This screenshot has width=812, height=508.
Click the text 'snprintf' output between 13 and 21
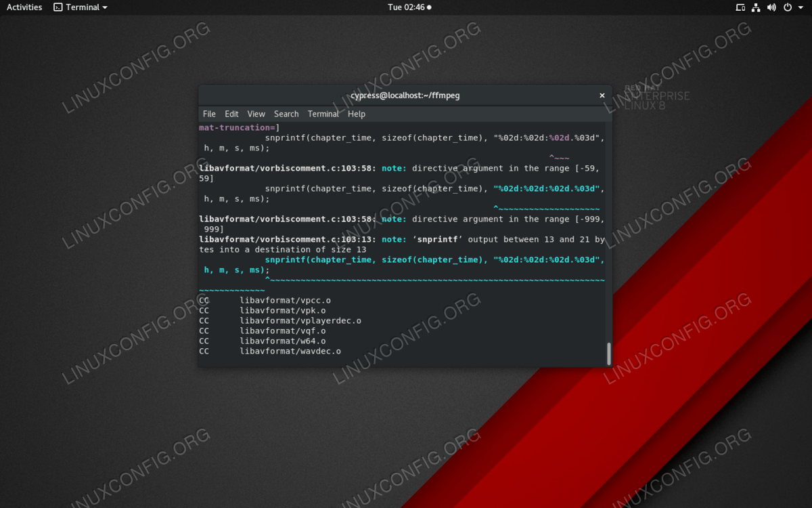(501, 239)
